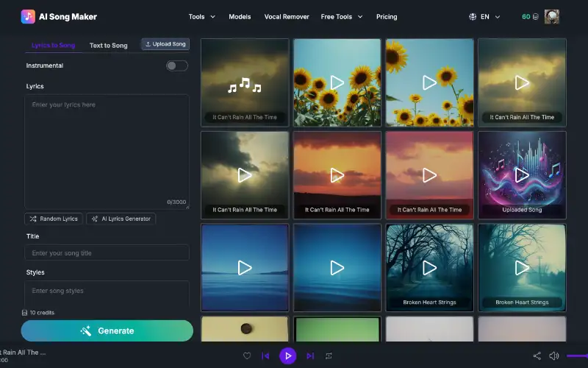588x368 pixels.
Task: Click the Tools dropdown chevron
Action: (212, 16)
